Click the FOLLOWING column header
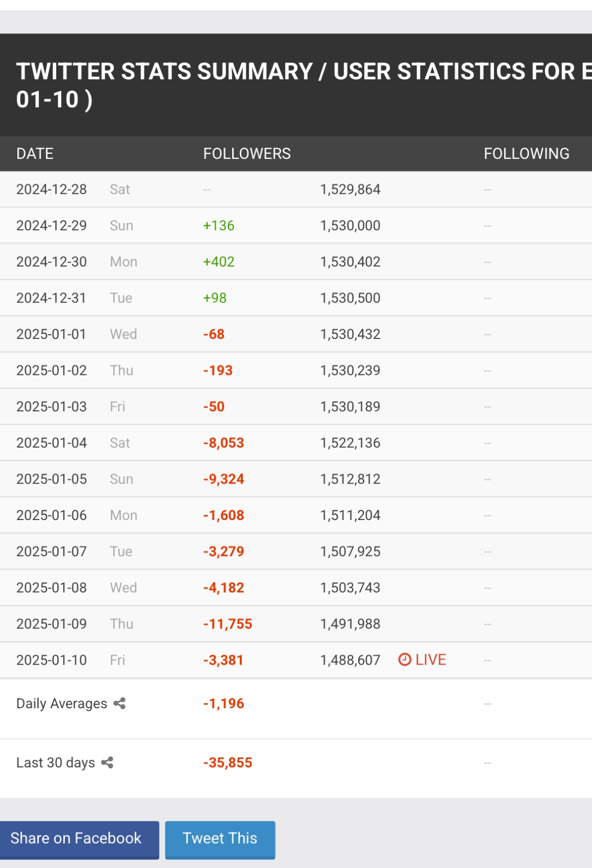592x868 pixels. (526, 154)
